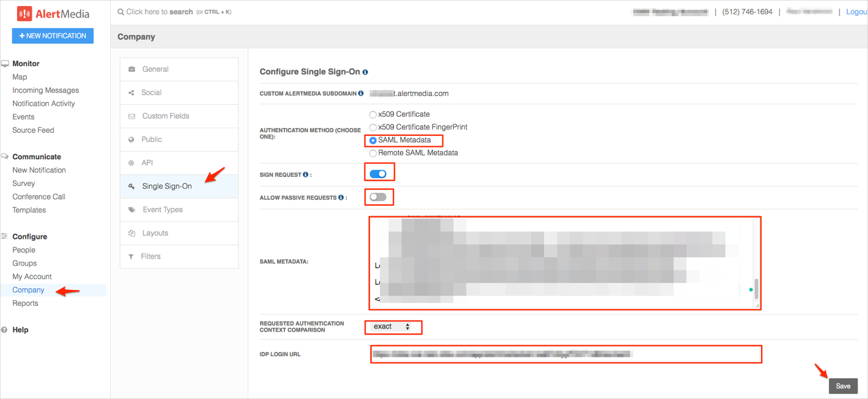Open the Event Types settings tab
The width and height of the screenshot is (868, 399).
[x=162, y=210]
